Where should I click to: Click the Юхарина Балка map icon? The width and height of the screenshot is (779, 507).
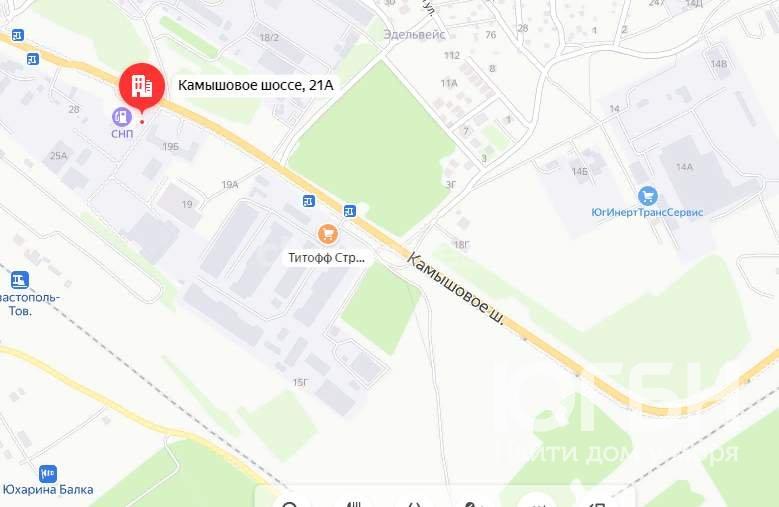tap(48, 474)
